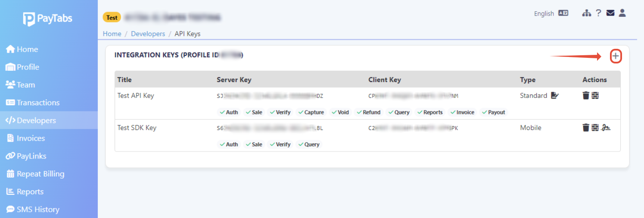Click the Integration Keys section heading
This screenshot has width=644, height=218.
[x=179, y=55]
